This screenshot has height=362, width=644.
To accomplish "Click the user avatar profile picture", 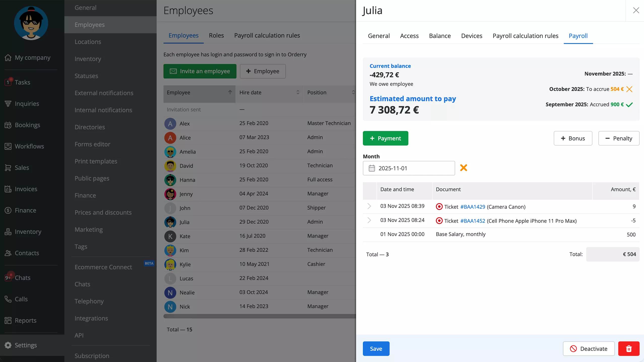I will [31, 23].
